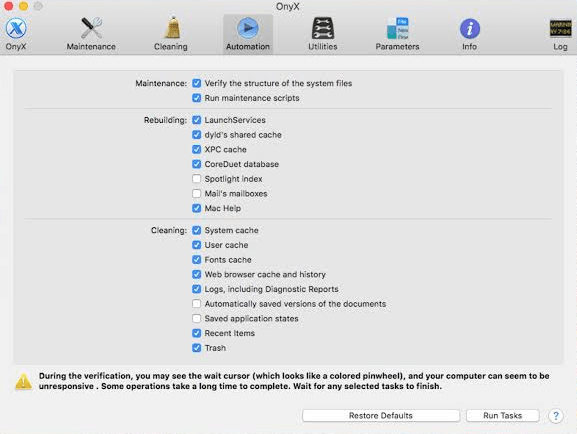Screen dimensions: 577x434
Task: Show the Info icon panel
Action: [x=470, y=28]
